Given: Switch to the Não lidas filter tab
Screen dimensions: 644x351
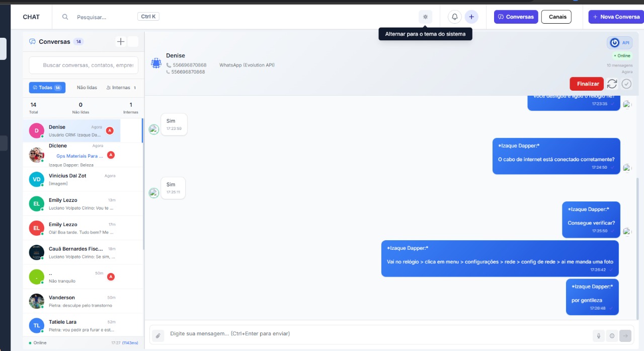Looking at the screenshot, I should point(87,88).
